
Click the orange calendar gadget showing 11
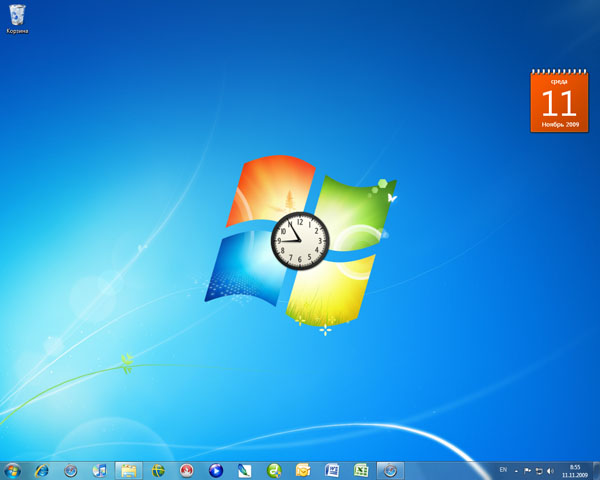coord(559,101)
